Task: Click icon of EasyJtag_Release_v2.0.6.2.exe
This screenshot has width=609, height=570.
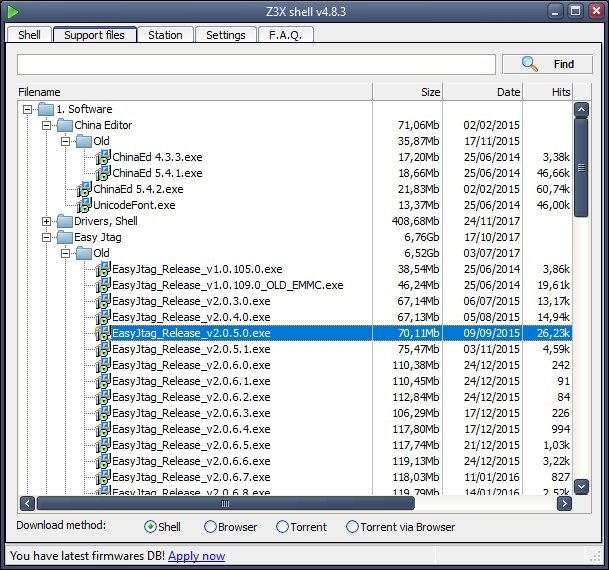Action: [103, 397]
